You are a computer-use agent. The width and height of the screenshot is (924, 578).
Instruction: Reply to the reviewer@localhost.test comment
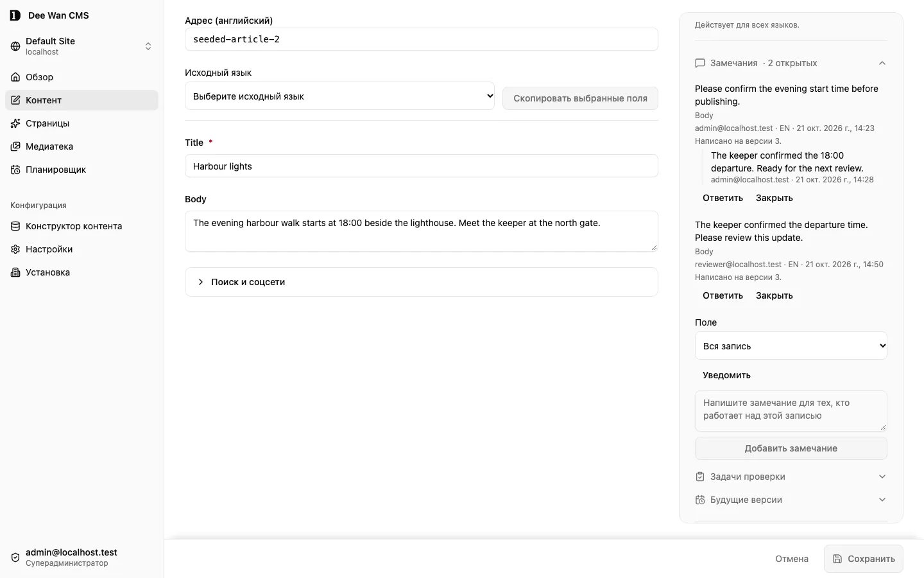click(723, 295)
